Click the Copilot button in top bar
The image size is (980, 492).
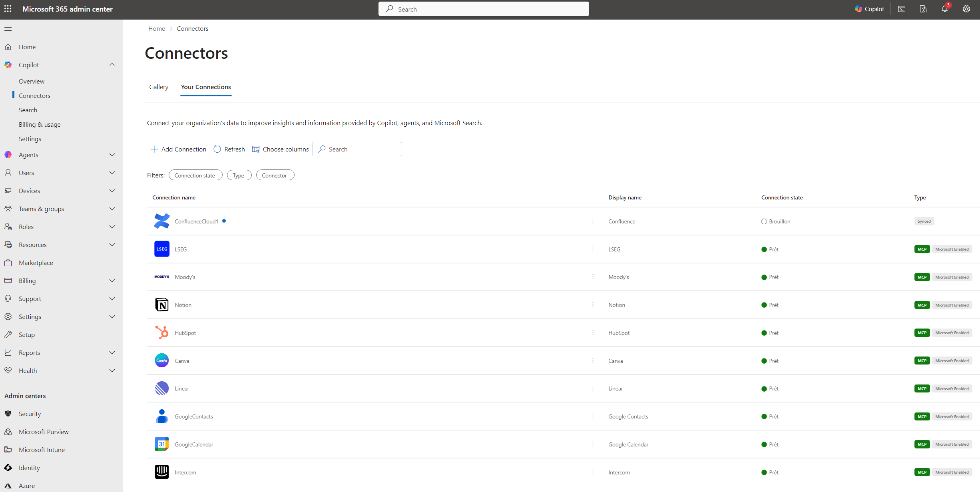pyautogui.click(x=869, y=9)
